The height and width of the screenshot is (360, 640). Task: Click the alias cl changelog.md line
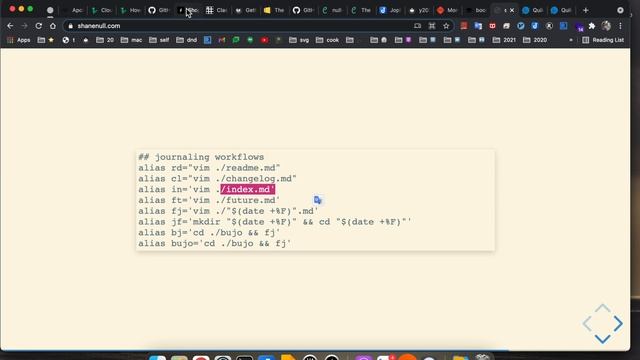point(217,179)
